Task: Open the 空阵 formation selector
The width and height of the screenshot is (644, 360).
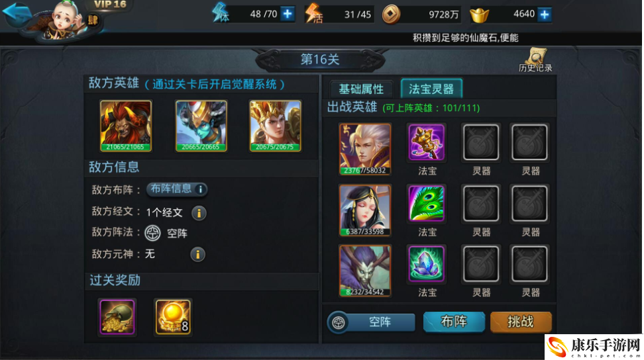Action: (371, 322)
